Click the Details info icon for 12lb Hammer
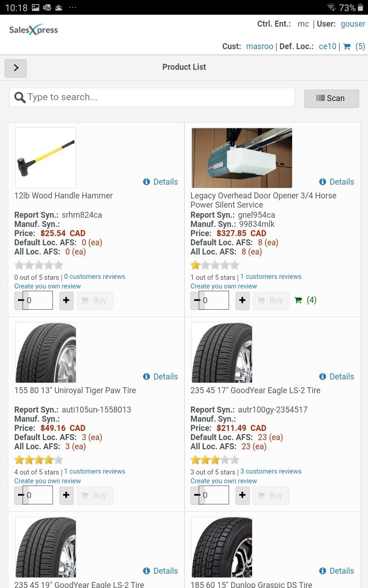This screenshot has height=588, width=368. 146,182
